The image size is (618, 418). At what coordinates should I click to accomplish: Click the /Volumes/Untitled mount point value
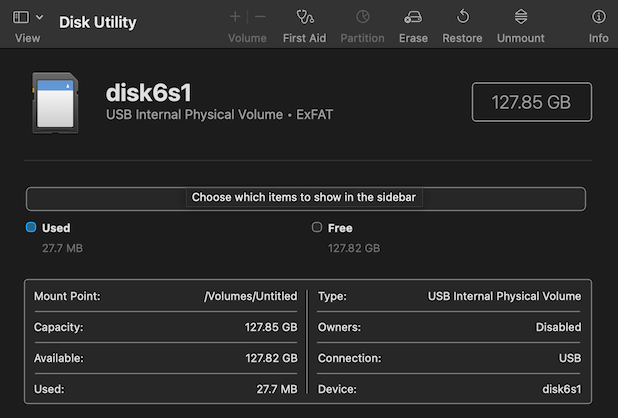tap(250, 296)
